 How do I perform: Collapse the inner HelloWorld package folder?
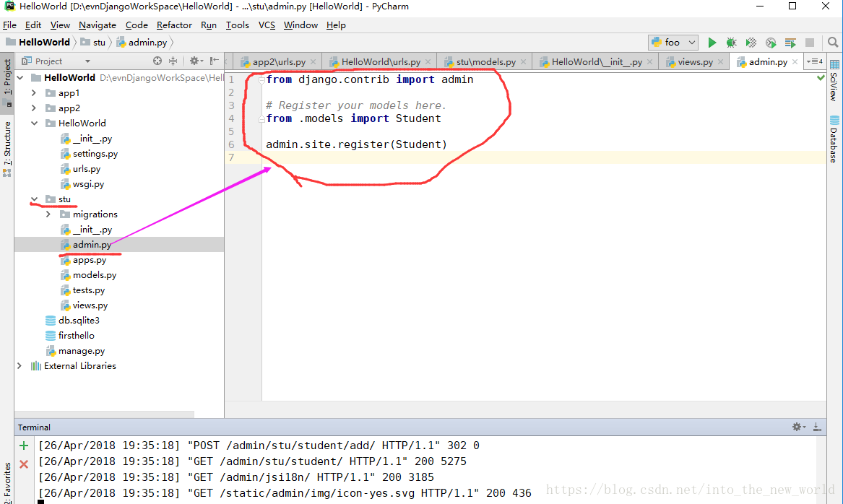click(x=34, y=123)
